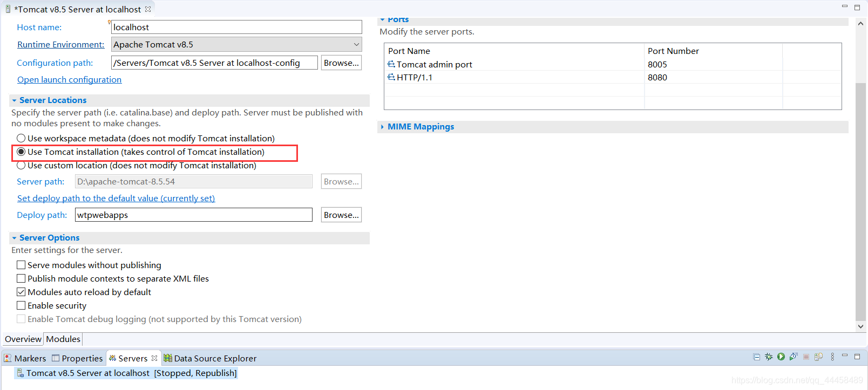Click the Markers tab icon
The image size is (868, 390).
(8, 358)
